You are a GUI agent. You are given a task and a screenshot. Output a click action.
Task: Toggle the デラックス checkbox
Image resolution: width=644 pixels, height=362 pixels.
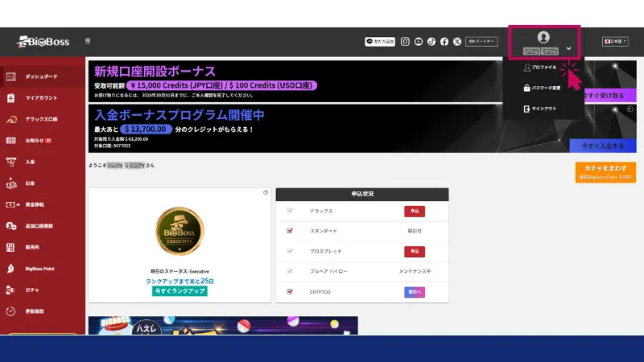pyautogui.click(x=290, y=211)
